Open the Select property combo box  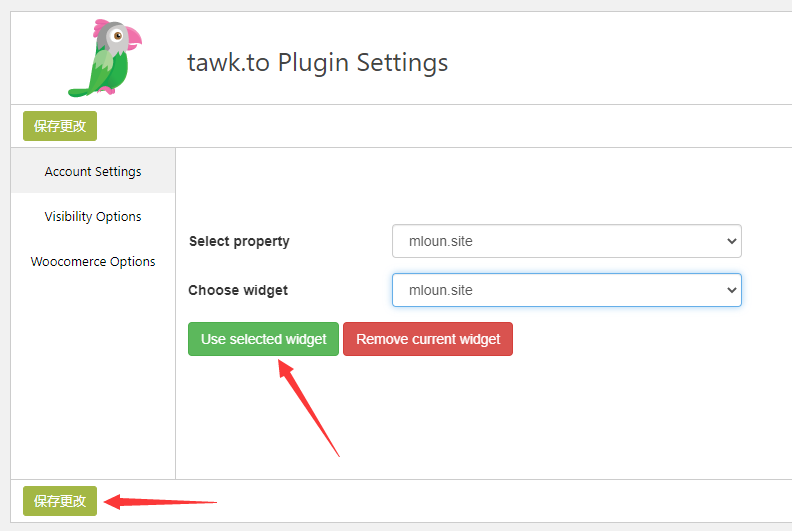pos(567,241)
